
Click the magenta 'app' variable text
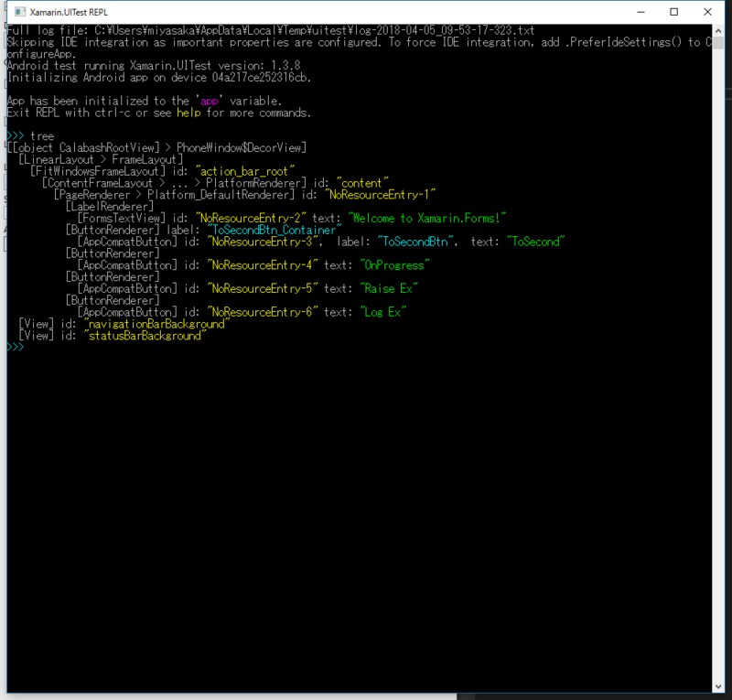(209, 101)
